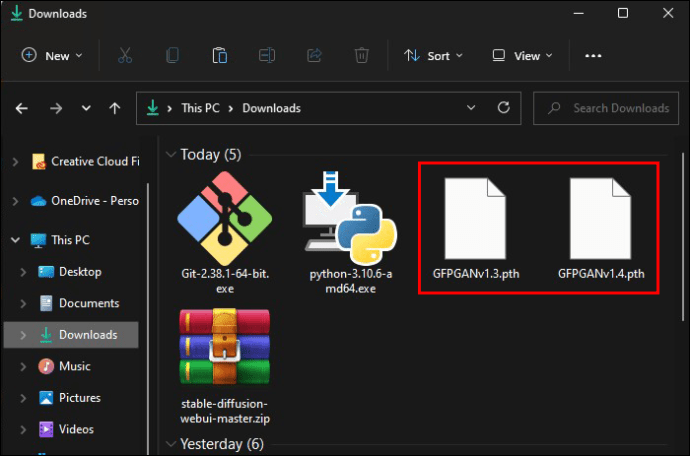This screenshot has width=690, height=456.
Task: Open the See more ellipsis menu
Action: [593, 56]
